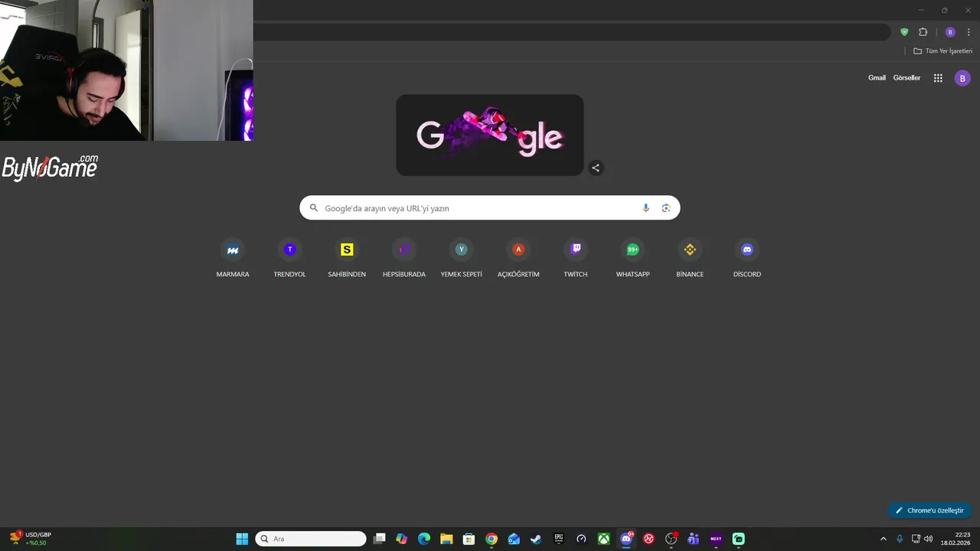This screenshot has width=980, height=551.
Task: Click Chrome'u özelleştir button
Action: pos(929,510)
